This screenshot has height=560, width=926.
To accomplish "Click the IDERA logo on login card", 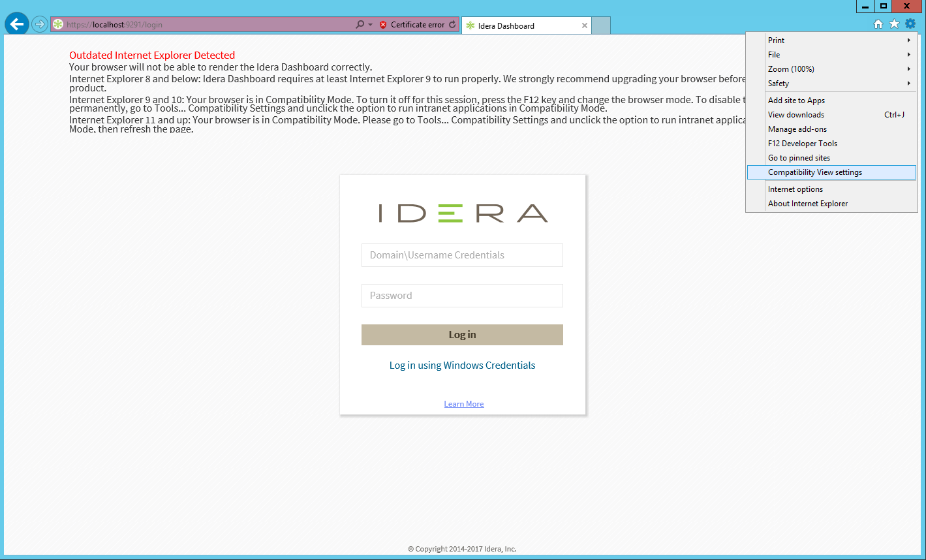I will click(463, 213).
